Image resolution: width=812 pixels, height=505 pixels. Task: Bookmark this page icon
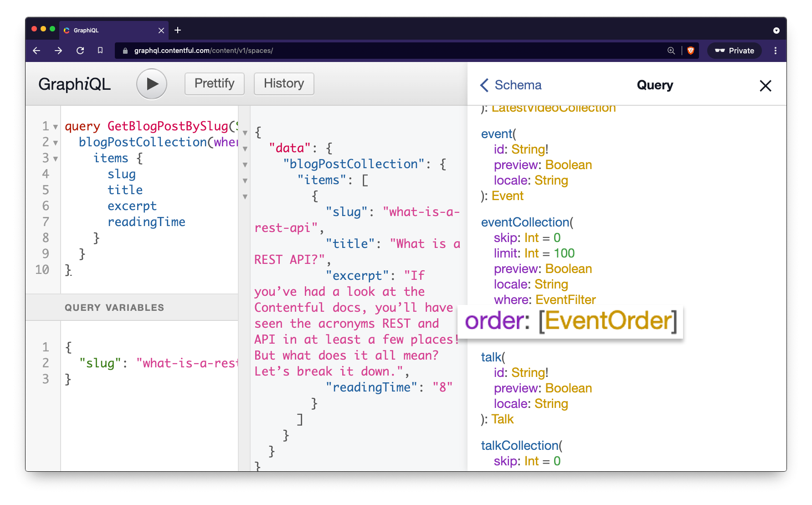pyautogui.click(x=100, y=51)
